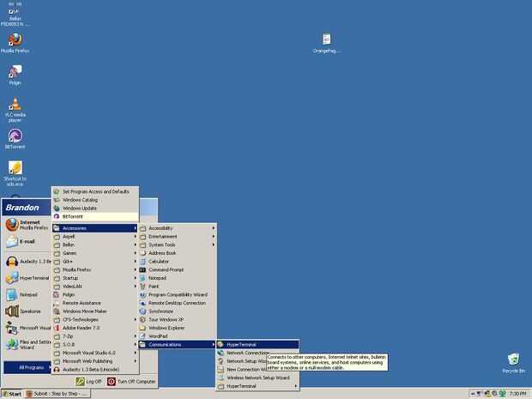The width and height of the screenshot is (532, 399).
Task: Choose Synchronize in Accessories
Action: coord(178,311)
